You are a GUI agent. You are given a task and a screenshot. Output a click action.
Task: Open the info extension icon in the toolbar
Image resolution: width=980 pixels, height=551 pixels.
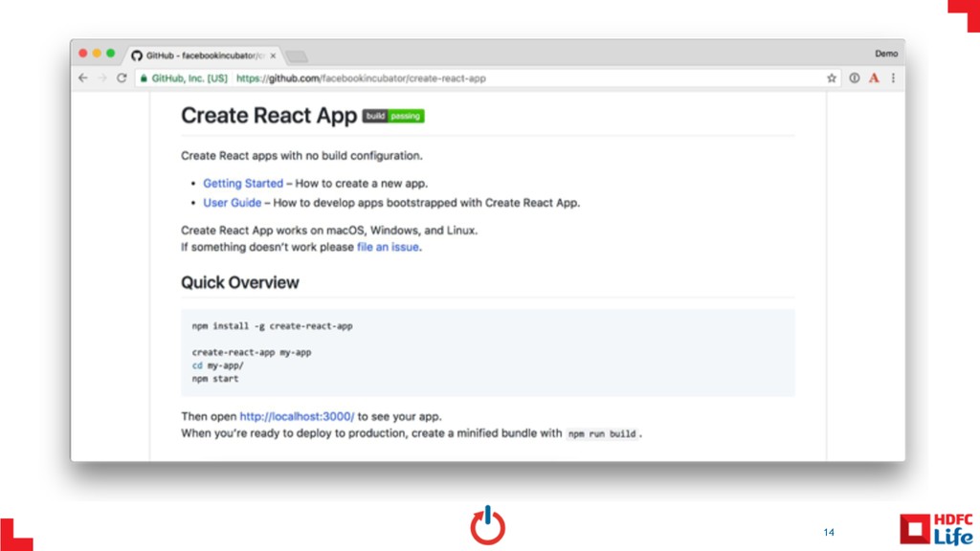(x=855, y=78)
